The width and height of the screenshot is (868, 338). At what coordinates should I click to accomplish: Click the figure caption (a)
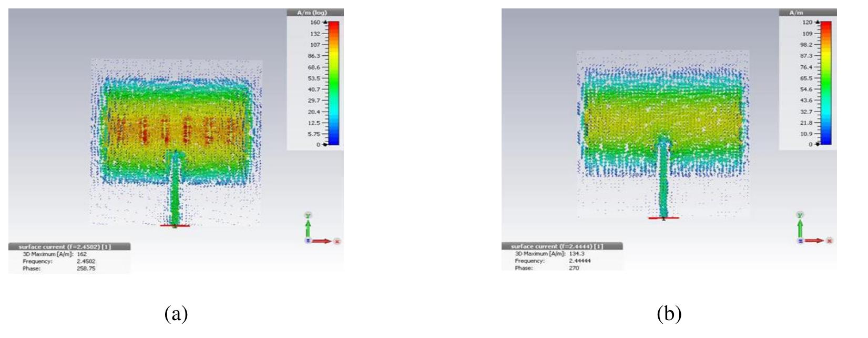(x=176, y=314)
